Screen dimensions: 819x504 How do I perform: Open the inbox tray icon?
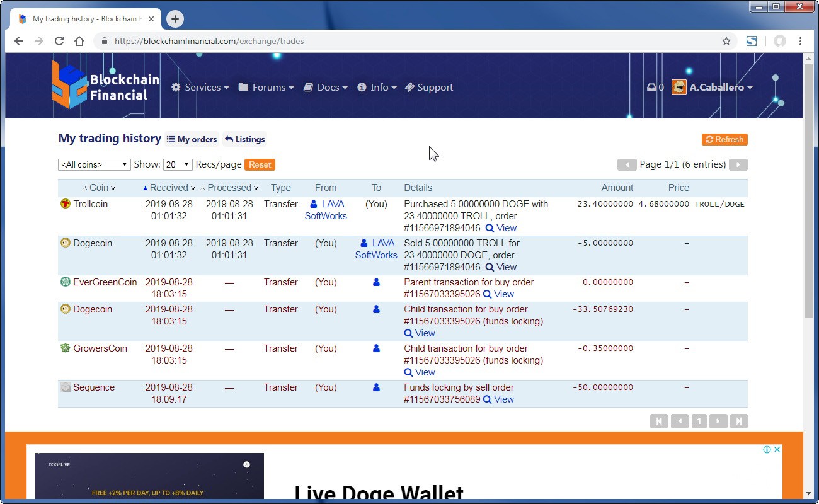pyautogui.click(x=651, y=88)
